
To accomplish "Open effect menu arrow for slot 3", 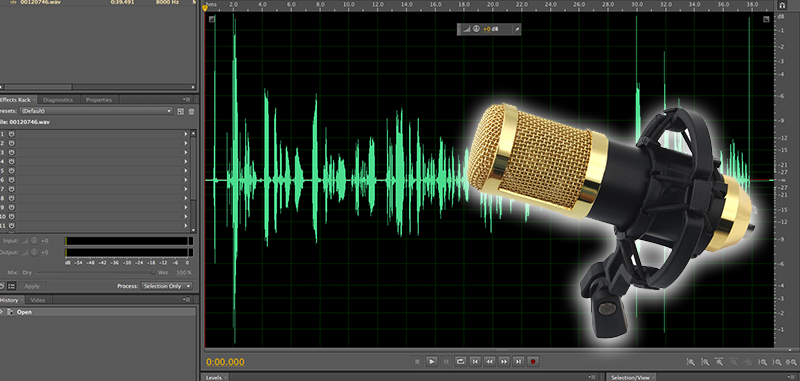I will point(186,152).
